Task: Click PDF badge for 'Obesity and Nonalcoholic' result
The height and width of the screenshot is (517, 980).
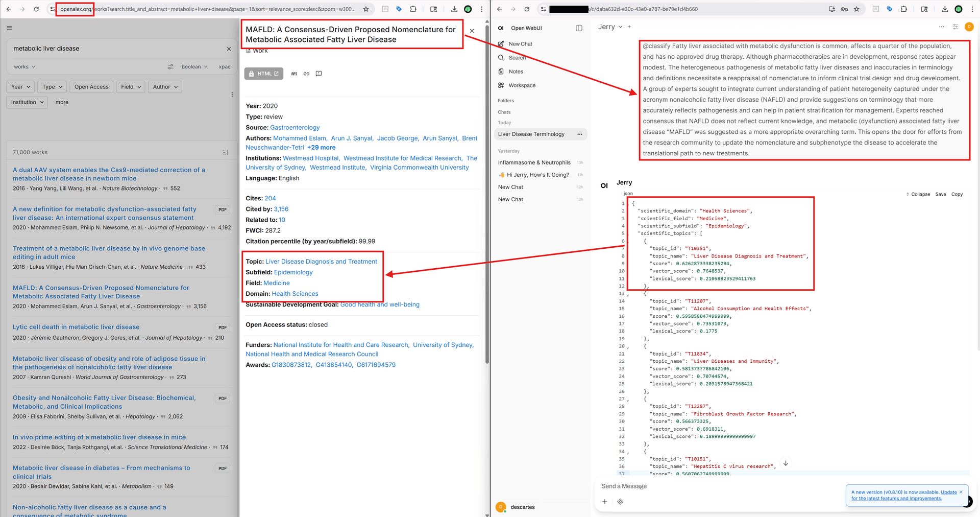Action: pos(223,398)
